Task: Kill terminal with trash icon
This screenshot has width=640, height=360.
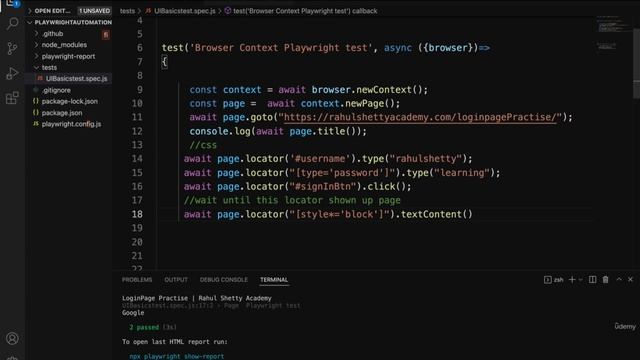Action: [x=605, y=280]
